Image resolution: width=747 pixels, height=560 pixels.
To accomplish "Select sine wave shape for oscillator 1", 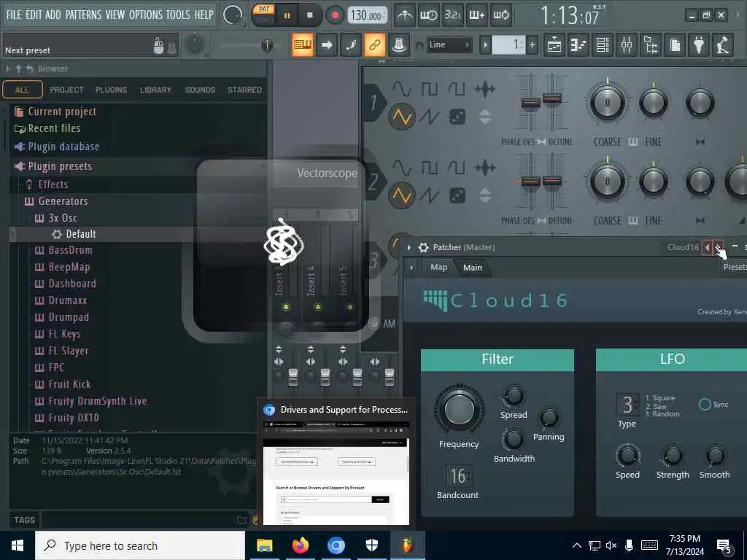I will tap(401, 88).
